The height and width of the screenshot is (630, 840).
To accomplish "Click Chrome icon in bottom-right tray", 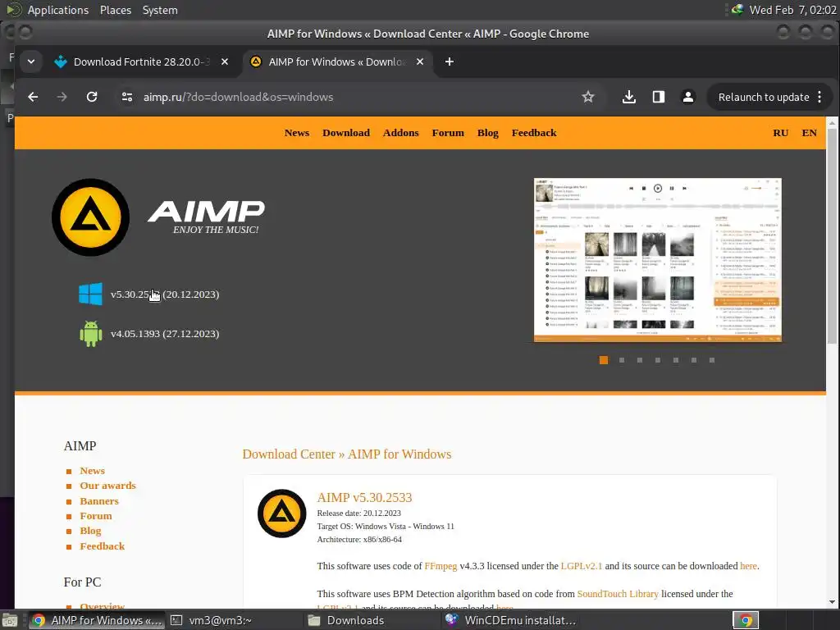I will [745, 620].
